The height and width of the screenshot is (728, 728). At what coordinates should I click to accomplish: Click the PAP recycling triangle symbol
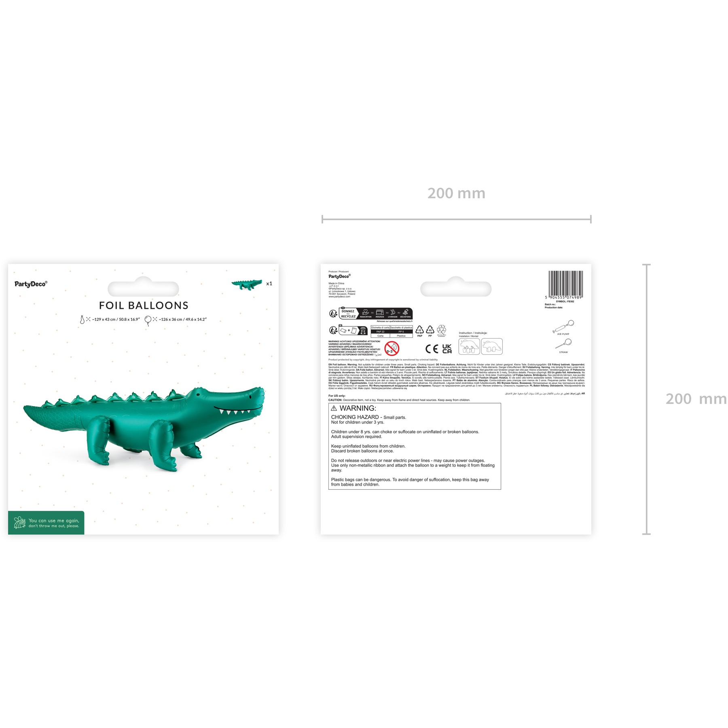click(420, 331)
